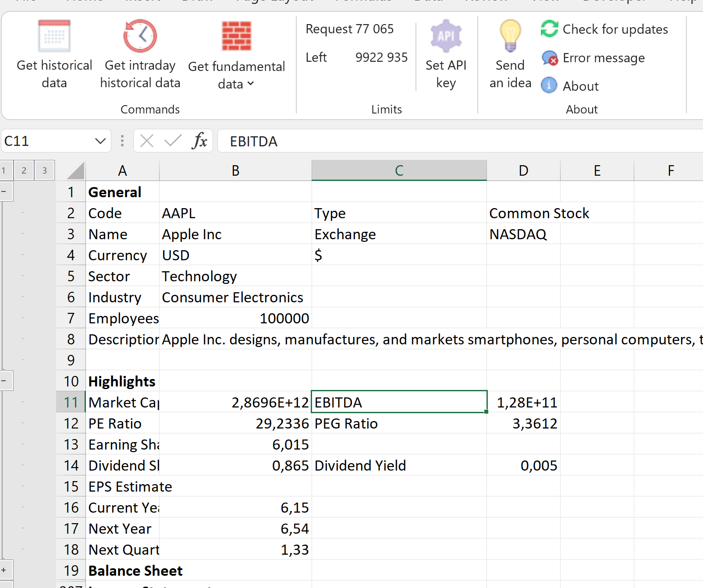Click Cancel entry X in formula bar
The width and height of the screenshot is (703, 588).
point(147,141)
